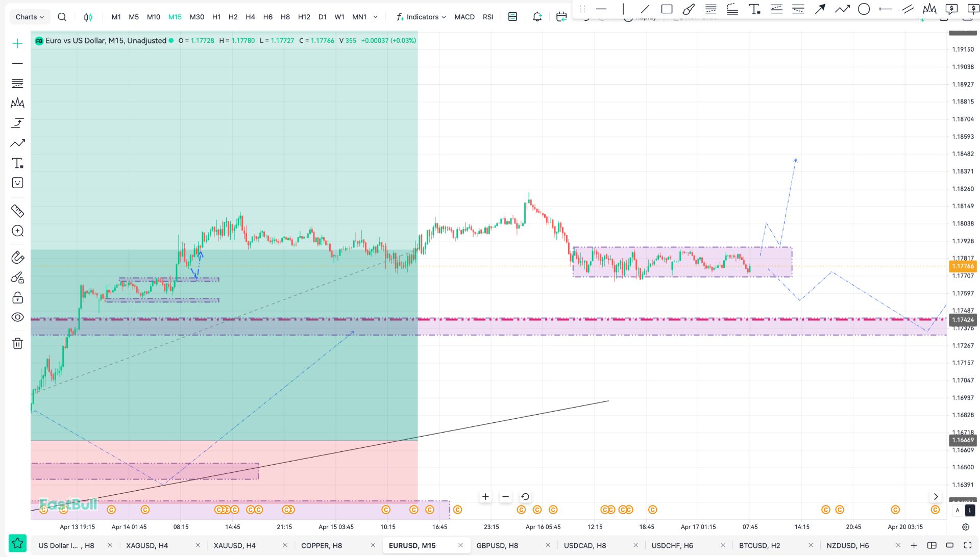
Task: Open the Charts dropdown menu
Action: (30, 17)
